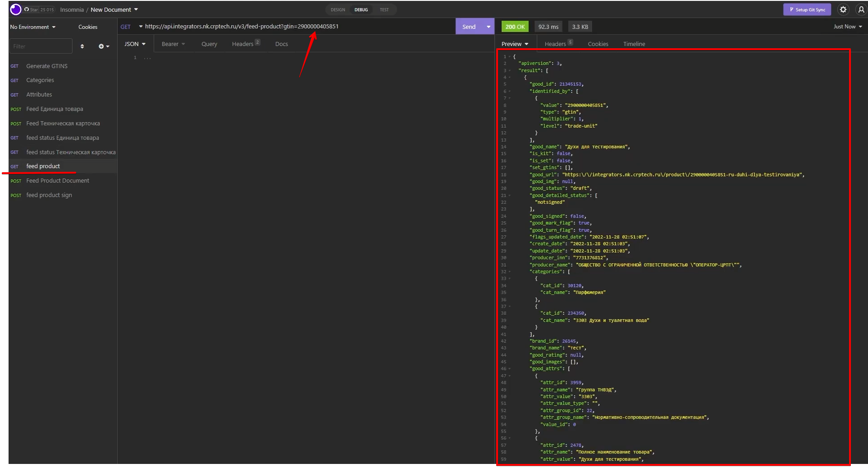Click the request URL field
Image resolution: width=868 pixels, height=468 pixels.
click(297, 27)
